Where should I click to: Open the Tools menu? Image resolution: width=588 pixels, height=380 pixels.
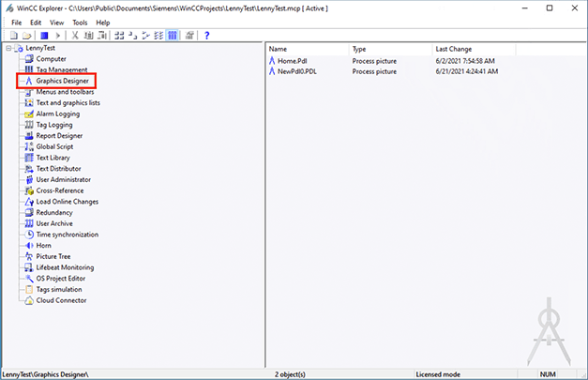click(x=80, y=23)
